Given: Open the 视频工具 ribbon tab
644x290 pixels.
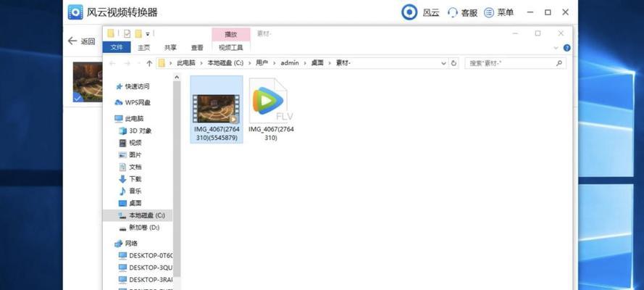Looking at the screenshot, I should (231, 48).
